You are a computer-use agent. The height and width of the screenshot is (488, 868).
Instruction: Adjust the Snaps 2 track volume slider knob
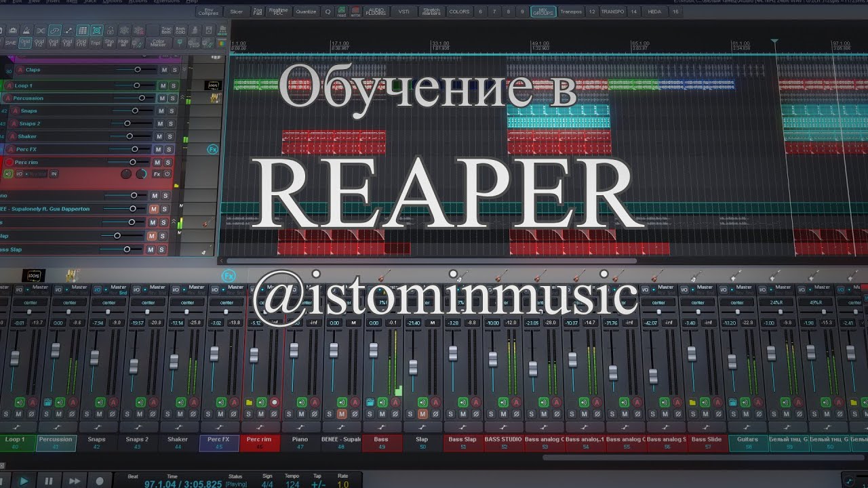point(127,123)
